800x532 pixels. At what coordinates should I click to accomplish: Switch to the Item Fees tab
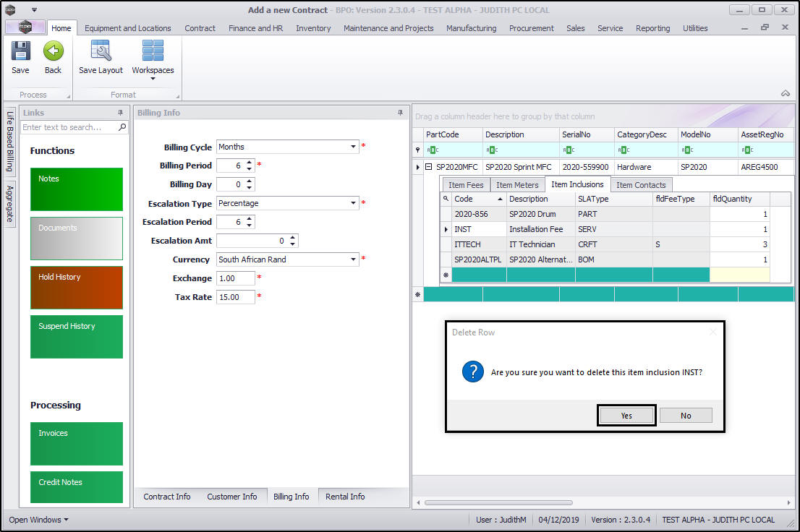tap(465, 185)
